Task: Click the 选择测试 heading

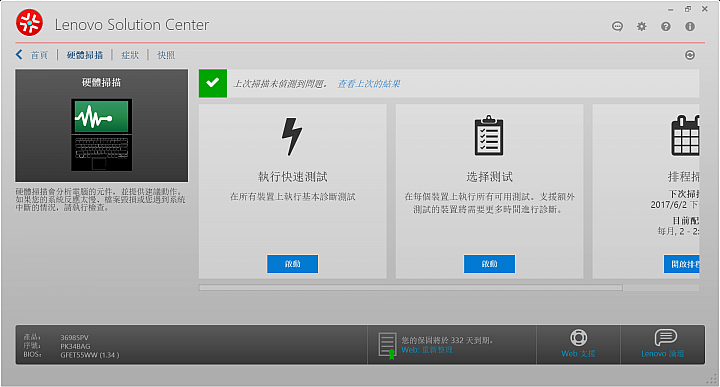Action: [x=489, y=177]
